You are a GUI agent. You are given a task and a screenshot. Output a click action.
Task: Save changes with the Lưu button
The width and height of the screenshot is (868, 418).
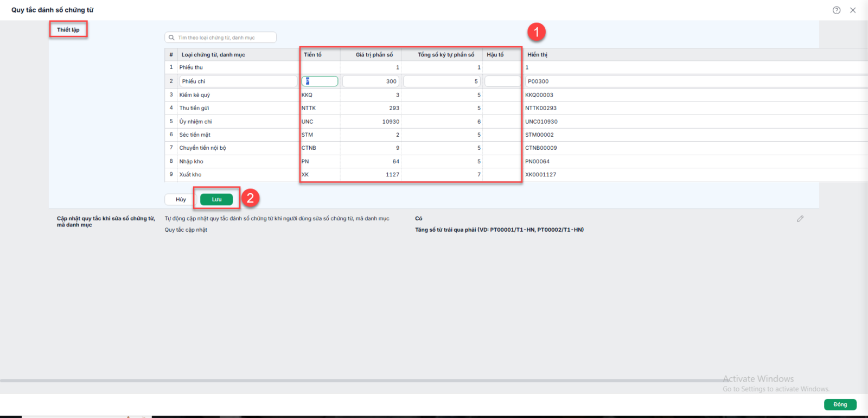216,199
